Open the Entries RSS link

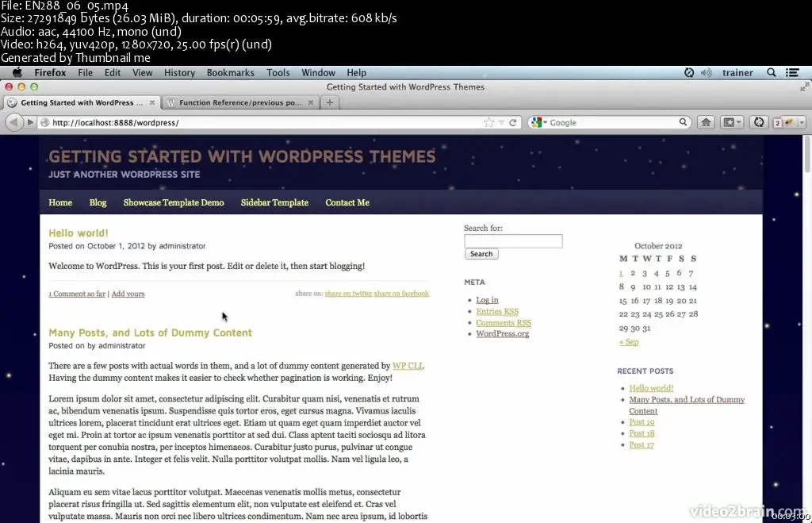497,312
